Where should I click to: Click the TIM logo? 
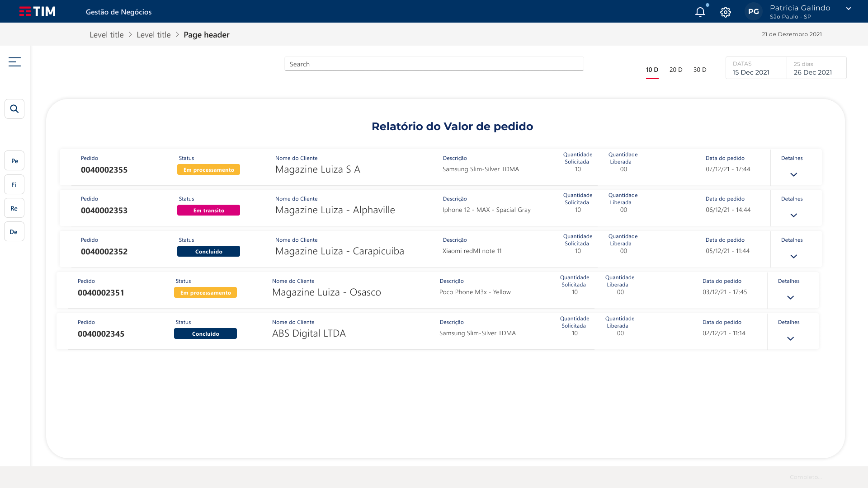click(38, 11)
